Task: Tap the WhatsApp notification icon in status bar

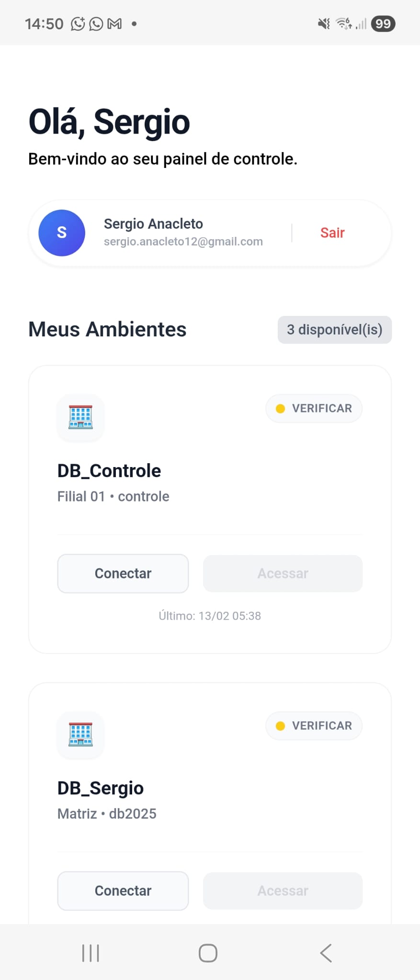Action: tap(96, 24)
